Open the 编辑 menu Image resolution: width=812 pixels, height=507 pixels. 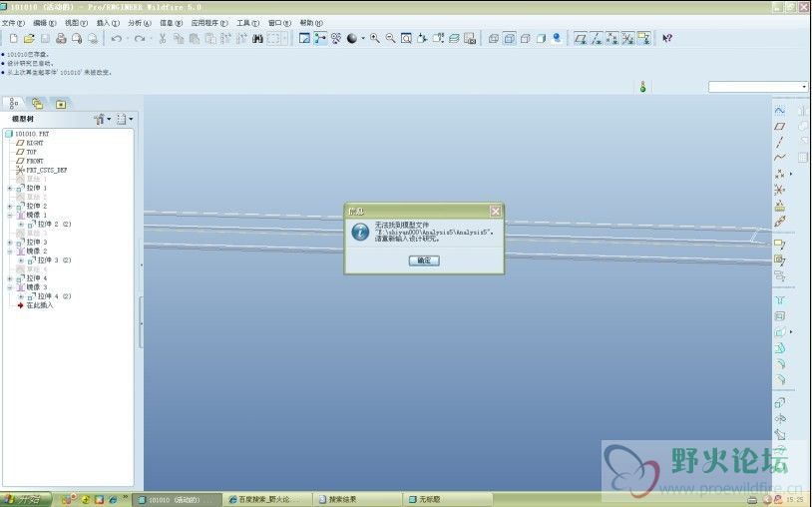[x=45, y=23]
